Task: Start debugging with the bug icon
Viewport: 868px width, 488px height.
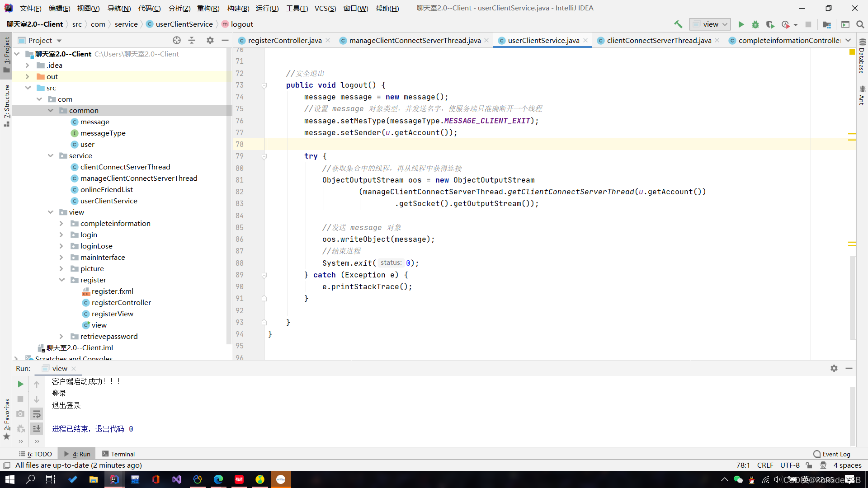Action: coord(755,24)
